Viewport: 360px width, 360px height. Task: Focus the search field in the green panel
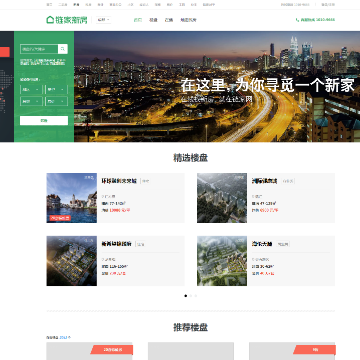pos(39,49)
